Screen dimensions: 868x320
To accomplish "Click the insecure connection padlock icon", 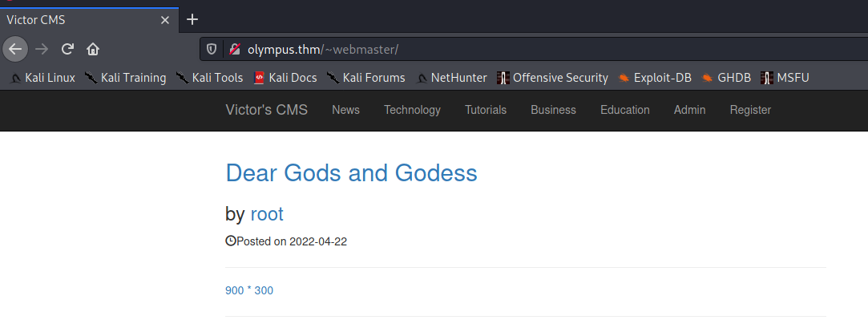I will point(235,49).
